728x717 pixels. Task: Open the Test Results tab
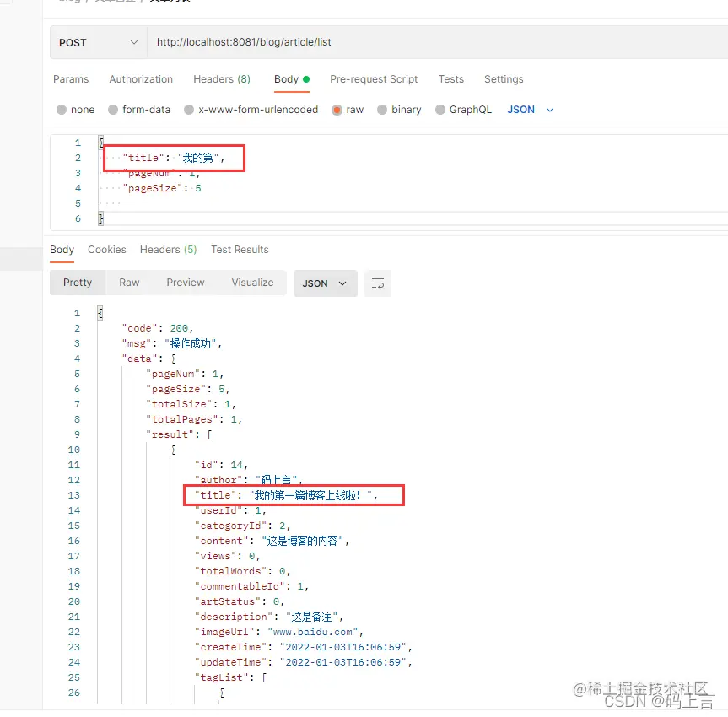point(240,250)
